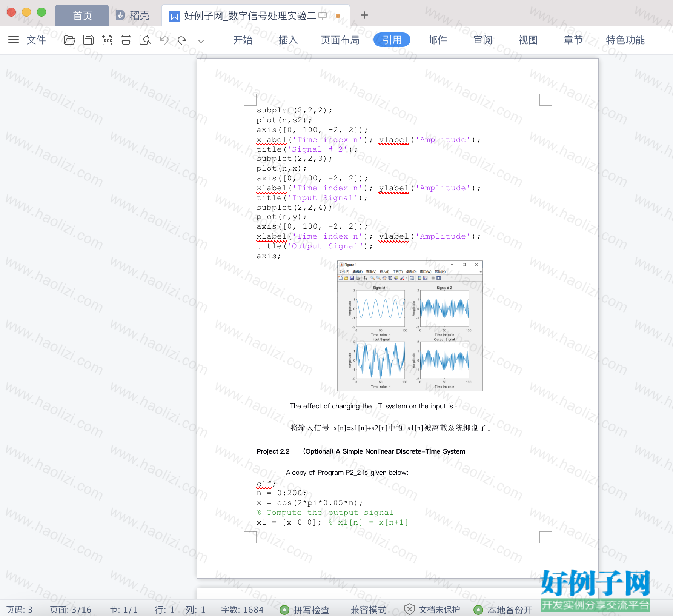Toggle 拼写检查 spell check
The image size is (673, 616).
click(305, 610)
